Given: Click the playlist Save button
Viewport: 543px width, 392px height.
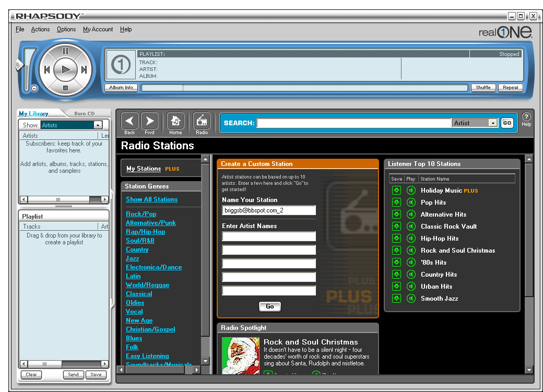Looking at the screenshot, I should point(96,375).
